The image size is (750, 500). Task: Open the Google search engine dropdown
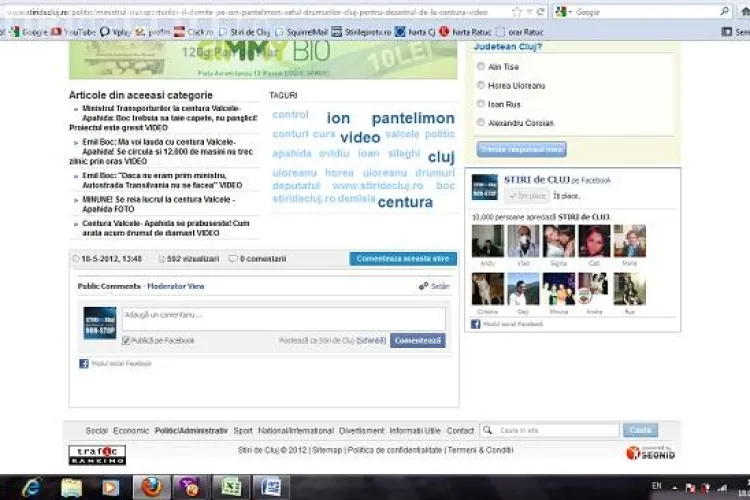tap(563, 11)
